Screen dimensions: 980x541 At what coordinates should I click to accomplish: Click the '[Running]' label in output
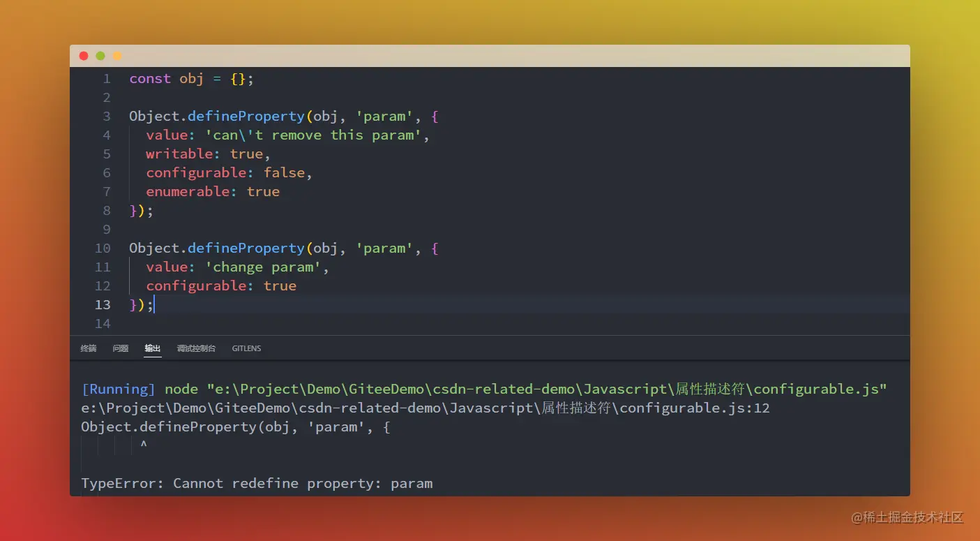click(x=118, y=389)
